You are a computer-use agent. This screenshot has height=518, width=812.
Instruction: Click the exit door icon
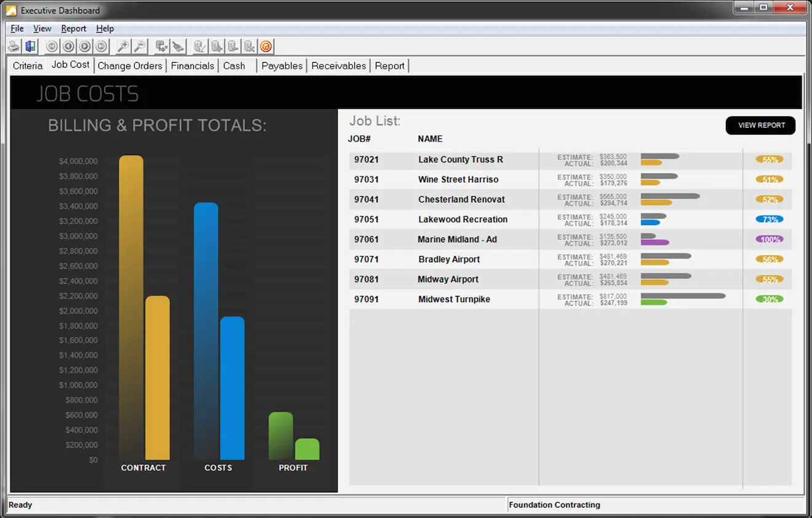tap(30, 46)
